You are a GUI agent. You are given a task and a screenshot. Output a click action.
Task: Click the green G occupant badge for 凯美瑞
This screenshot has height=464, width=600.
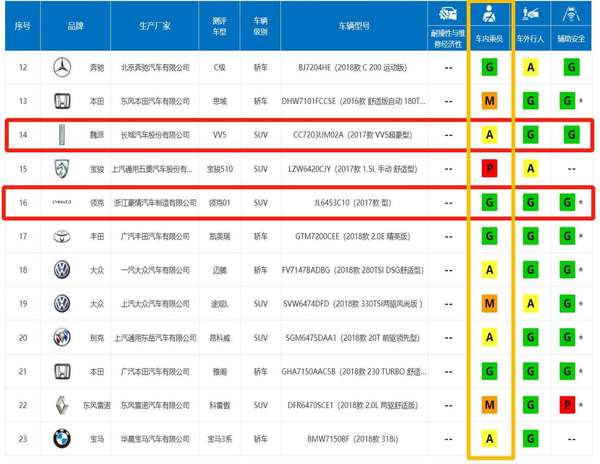[489, 236]
